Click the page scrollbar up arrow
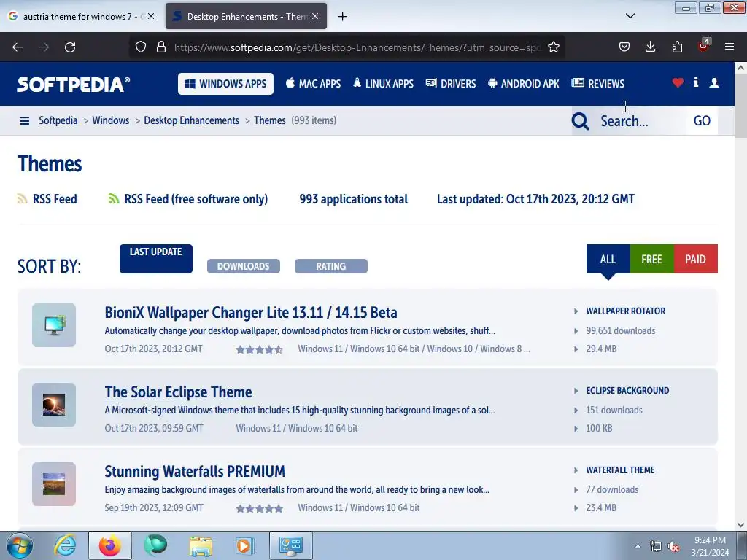 click(x=740, y=68)
